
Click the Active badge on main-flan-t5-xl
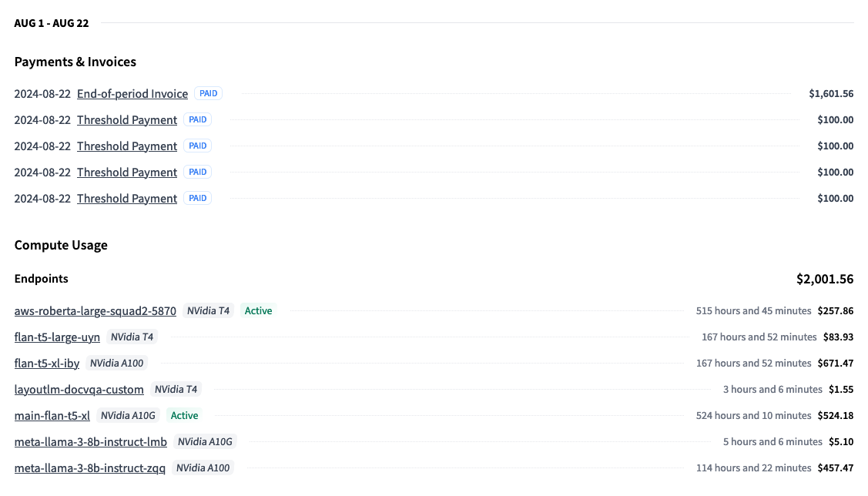(x=184, y=416)
